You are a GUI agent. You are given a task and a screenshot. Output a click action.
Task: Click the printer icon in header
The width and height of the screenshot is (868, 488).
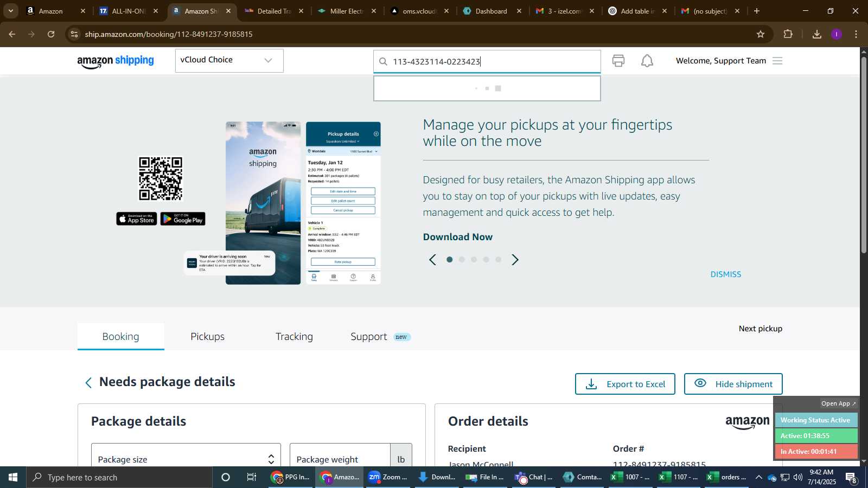[618, 61]
